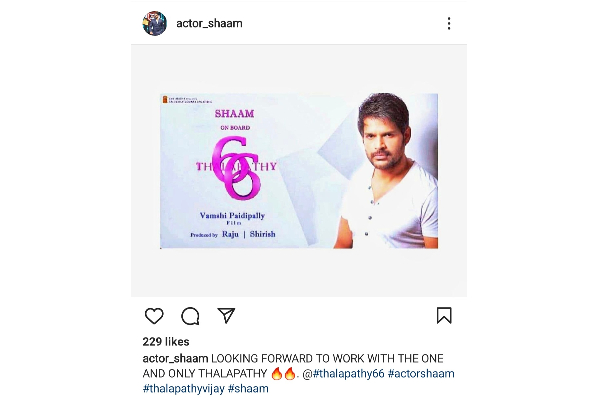Screen dimensions: 600x400
Task: Open the #actorshaam hashtag
Action: pos(421,374)
